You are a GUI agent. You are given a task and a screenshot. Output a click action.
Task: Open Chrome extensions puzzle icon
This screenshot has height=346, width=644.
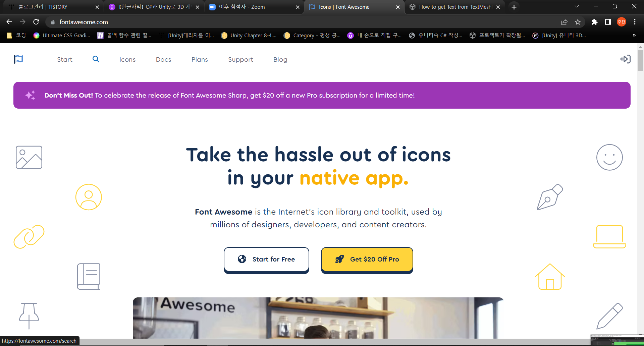pyautogui.click(x=594, y=22)
